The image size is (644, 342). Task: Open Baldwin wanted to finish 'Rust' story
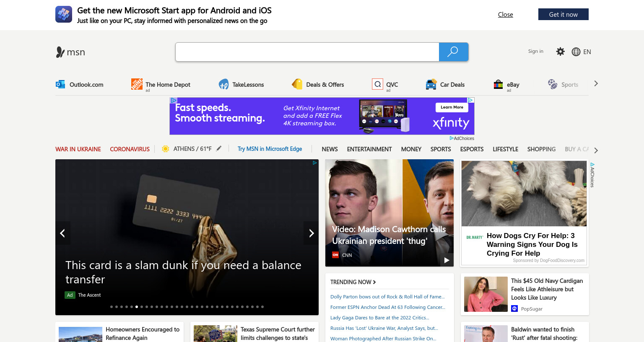coord(544,334)
